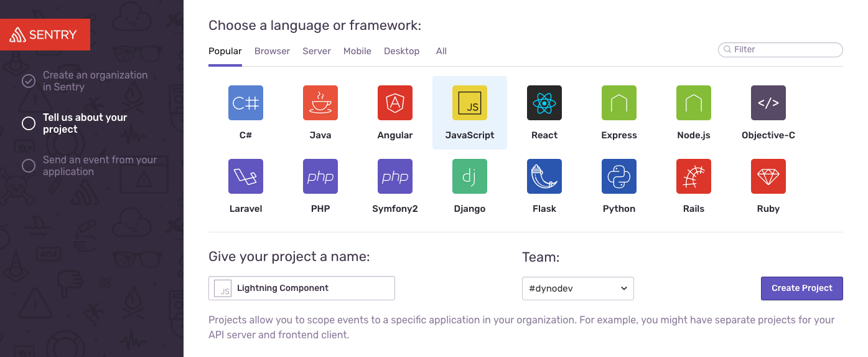Pick the Node.js platform icon
Image resolution: width=868 pixels, height=357 pixels.
(694, 103)
